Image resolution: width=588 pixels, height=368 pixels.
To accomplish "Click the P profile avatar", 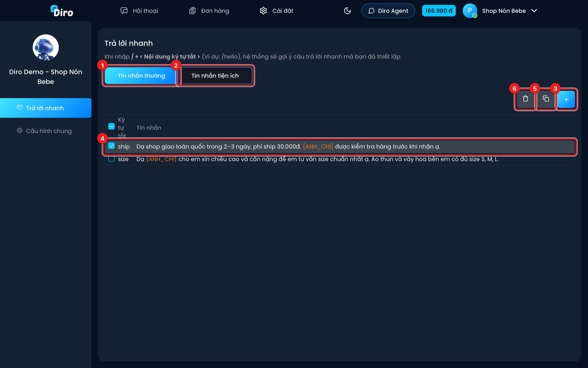I will [x=470, y=11].
